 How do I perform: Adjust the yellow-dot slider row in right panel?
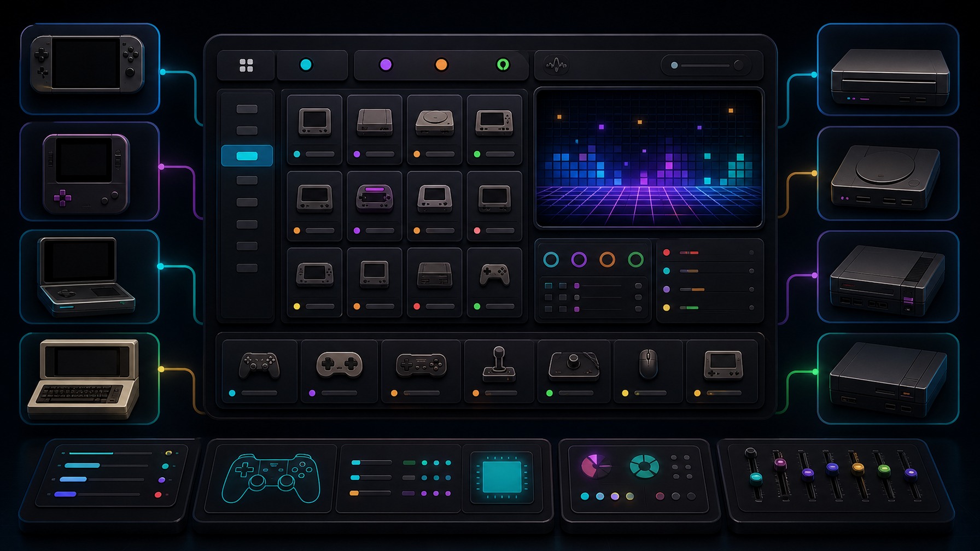pos(709,308)
